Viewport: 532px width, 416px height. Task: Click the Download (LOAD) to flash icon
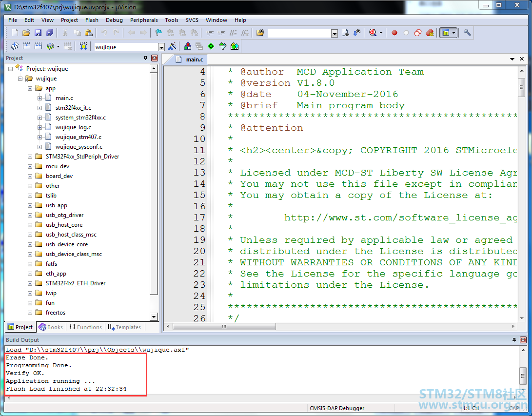pos(83,46)
